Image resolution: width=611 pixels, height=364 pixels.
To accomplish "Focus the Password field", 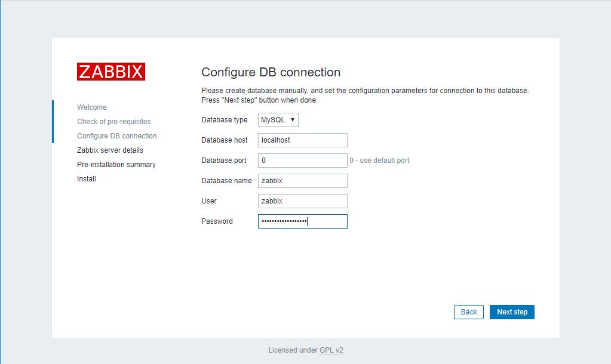I will click(x=303, y=221).
